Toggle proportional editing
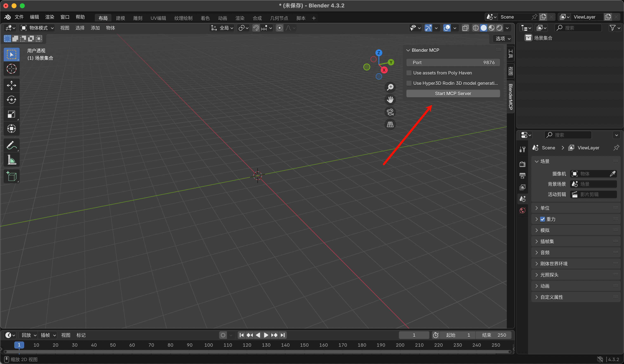The width and height of the screenshot is (624, 364). pos(280,28)
